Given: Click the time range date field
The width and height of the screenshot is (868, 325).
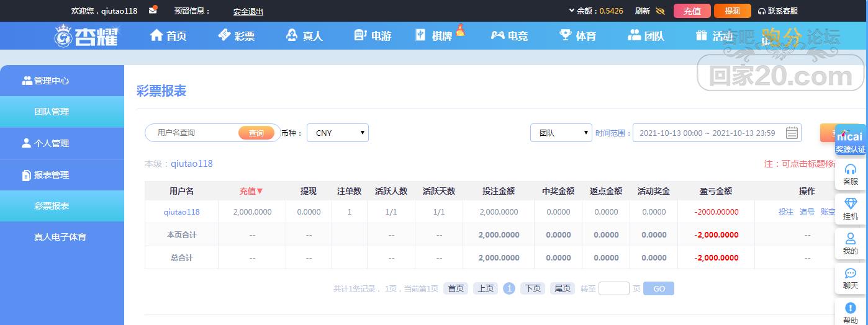Looking at the screenshot, I should click(x=717, y=133).
